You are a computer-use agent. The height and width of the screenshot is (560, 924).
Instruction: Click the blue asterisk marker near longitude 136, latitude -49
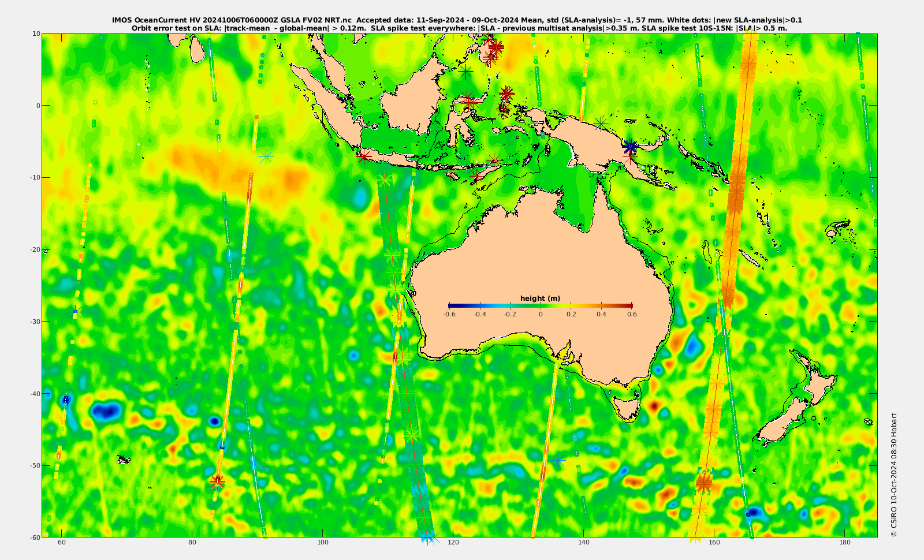(558, 461)
